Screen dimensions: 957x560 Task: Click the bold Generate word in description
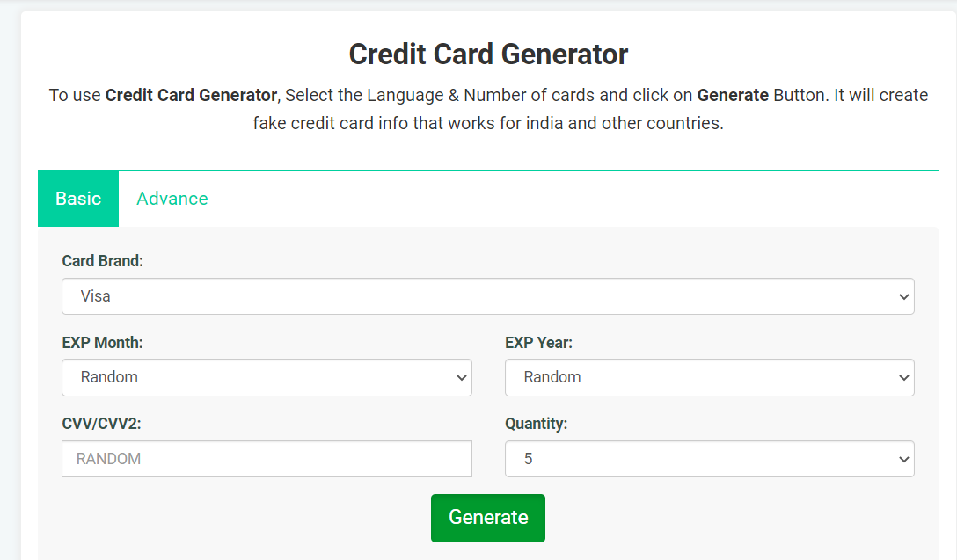[x=733, y=96]
